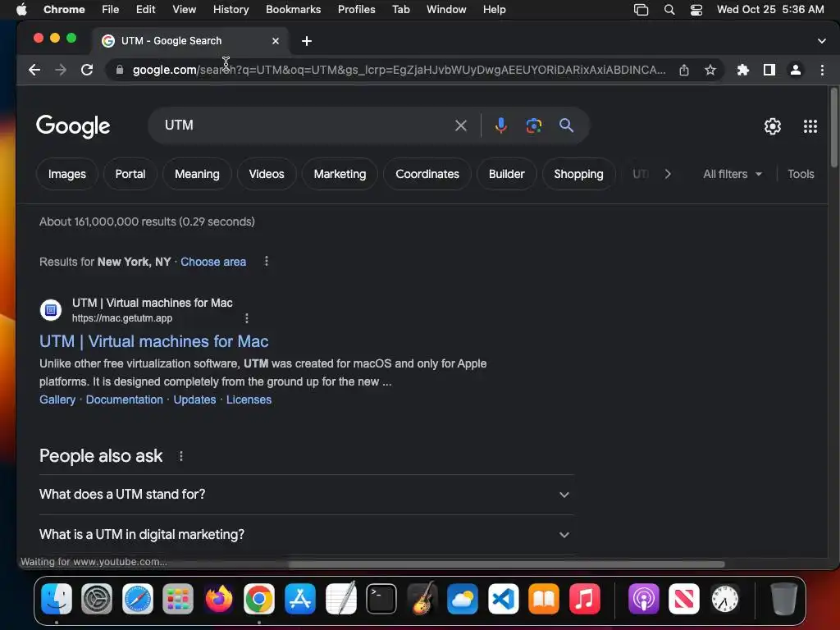Open the share page icon in address bar
The image size is (840, 630).
pyautogui.click(x=684, y=70)
